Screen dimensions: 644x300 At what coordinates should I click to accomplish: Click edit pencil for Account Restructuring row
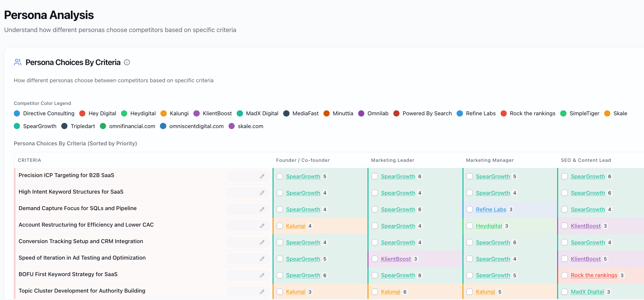click(x=262, y=226)
